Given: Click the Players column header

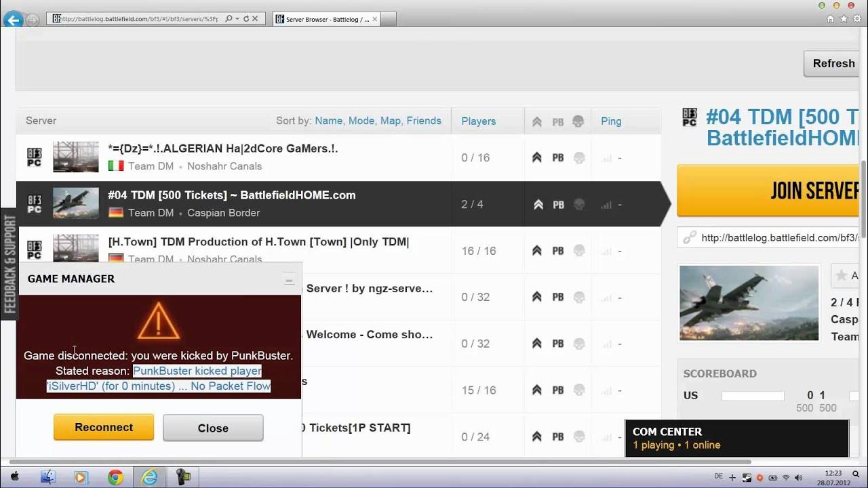Looking at the screenshot, I should click(479, 121).
